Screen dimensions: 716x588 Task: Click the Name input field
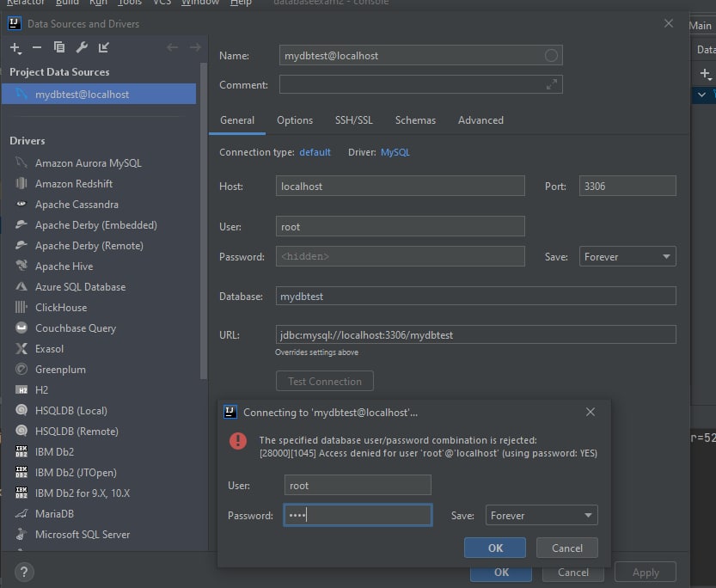point(421,56)
